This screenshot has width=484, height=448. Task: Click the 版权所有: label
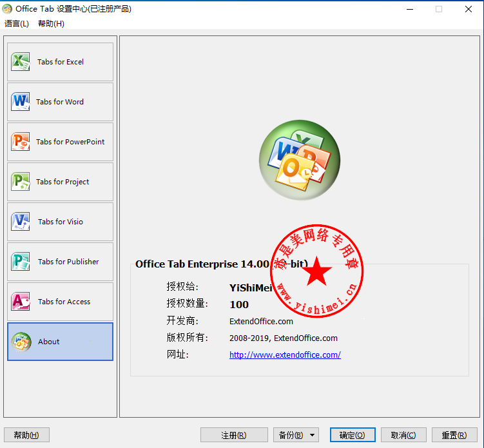pos(187,337)
